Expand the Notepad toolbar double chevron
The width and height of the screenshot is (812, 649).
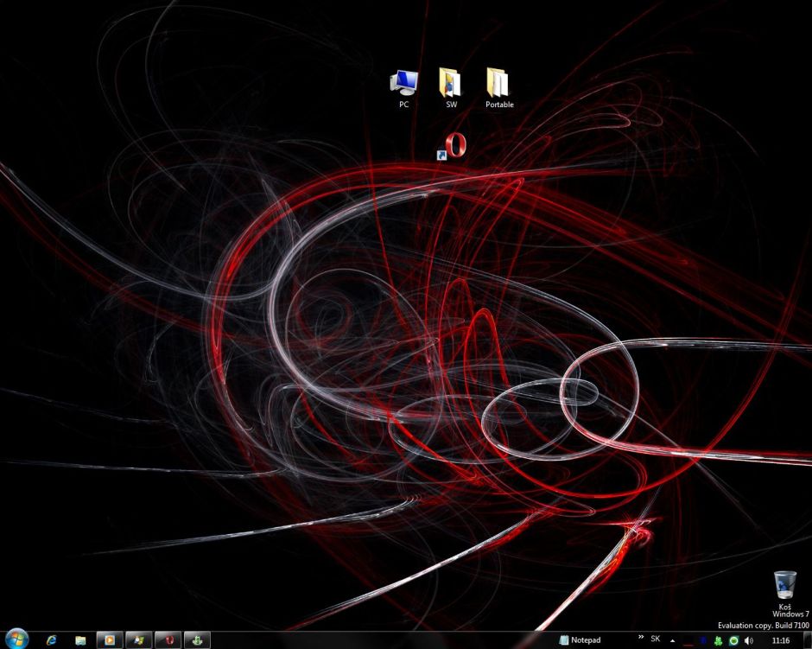click(640, 638)
